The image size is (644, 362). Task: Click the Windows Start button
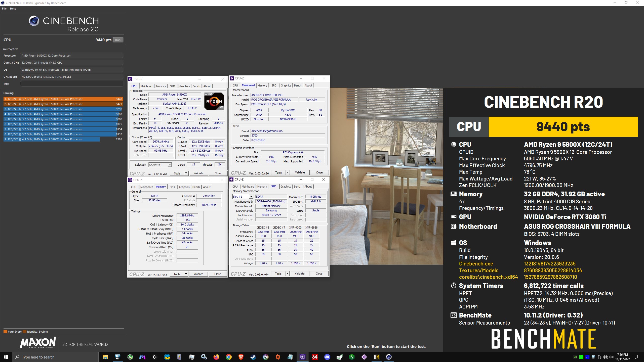[6, 357]
